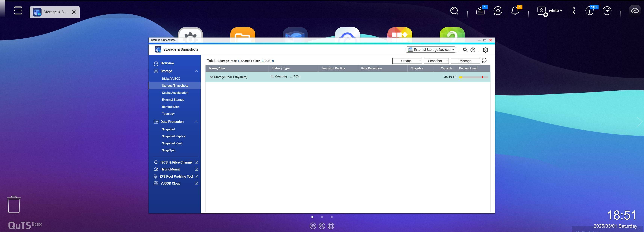Open ZFS Pool Profiling Tool link

tap(176, 176)
